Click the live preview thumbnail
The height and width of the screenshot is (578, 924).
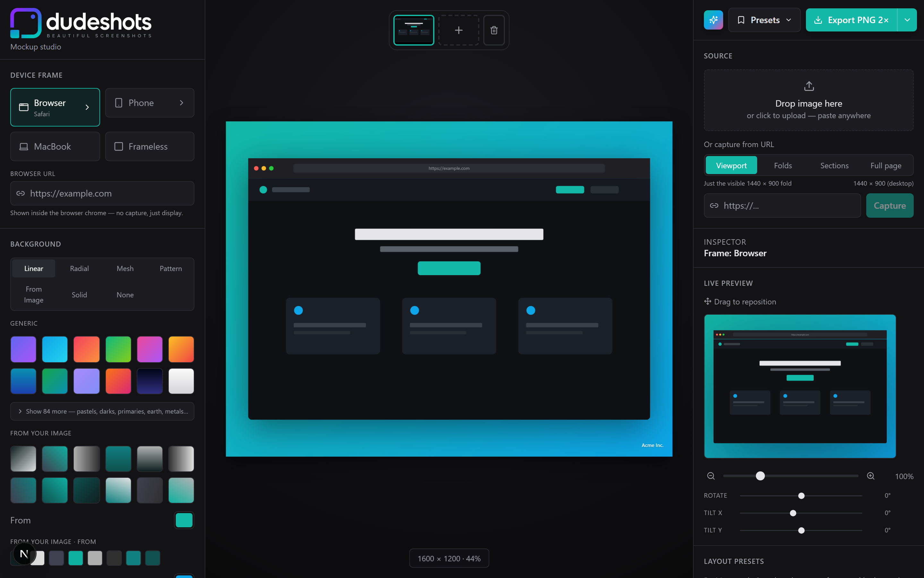coord(800,386)
